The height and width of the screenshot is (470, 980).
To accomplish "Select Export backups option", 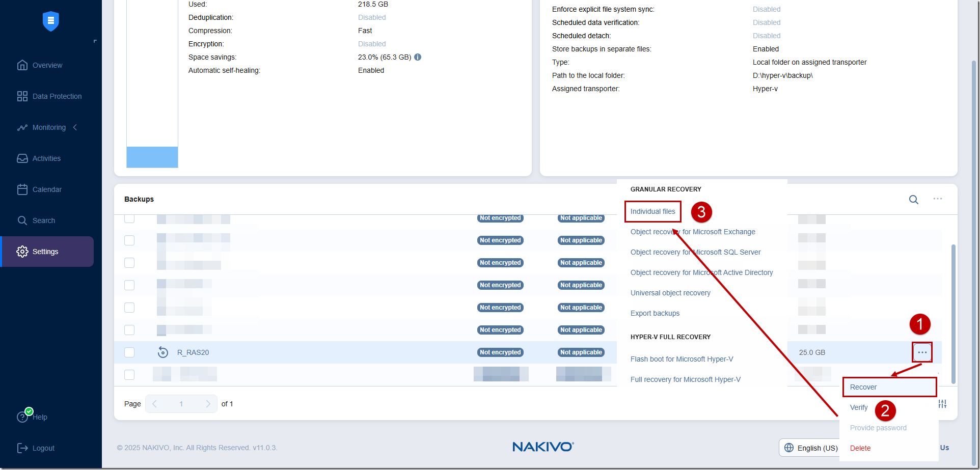I will (x=655, y=313).
